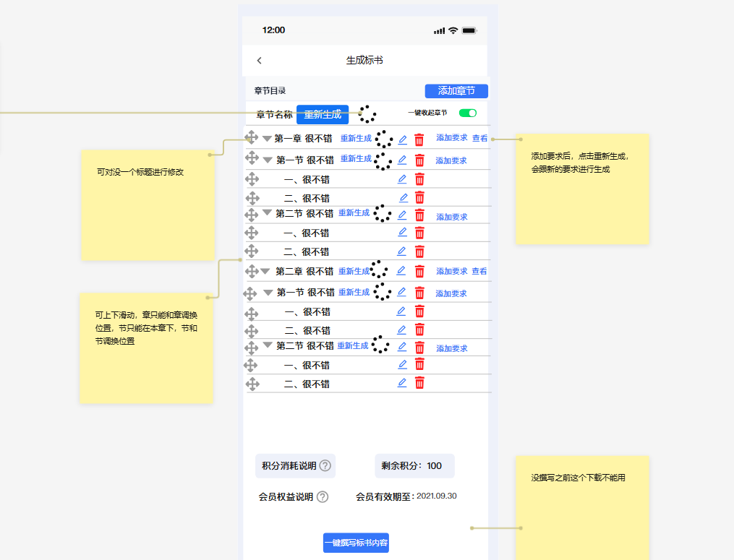This screenshot has width=734, height=560.
Task: Collapse the 第一节 section under 第一章
Action: 268,160
